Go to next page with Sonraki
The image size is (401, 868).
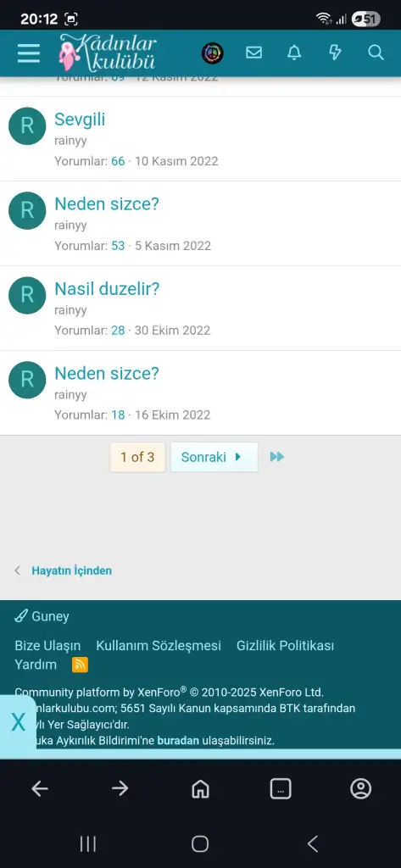tap(214, 457)
